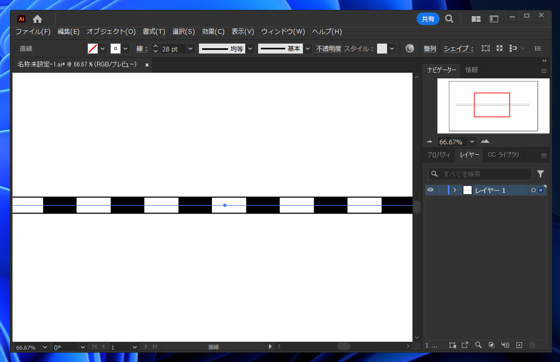Image resolution: width=560 pixels, height=362 pixels.
Task: Switch to the CC ライブラリ tab
Action: pos(503,155)
